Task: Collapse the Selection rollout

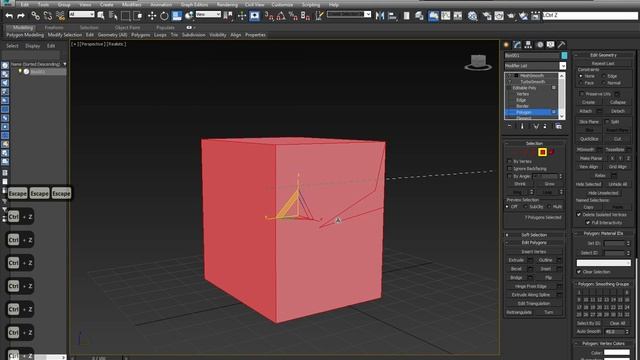Action: (x=534, y=143)
